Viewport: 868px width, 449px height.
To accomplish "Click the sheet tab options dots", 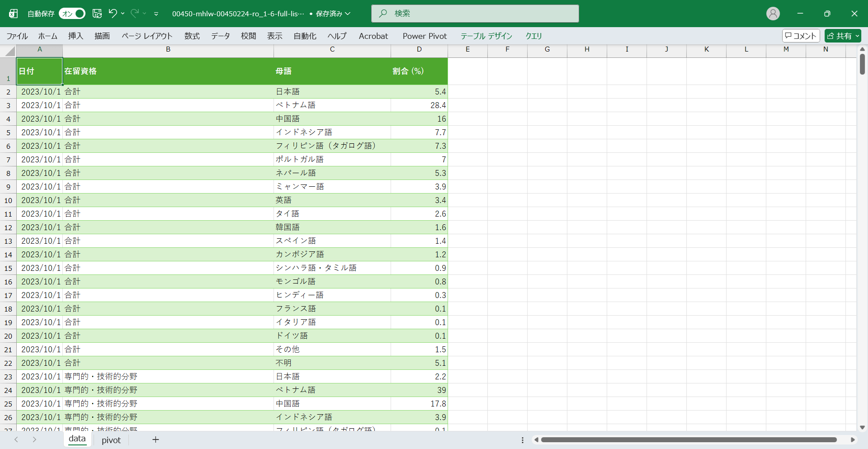I will coord(523,440).
